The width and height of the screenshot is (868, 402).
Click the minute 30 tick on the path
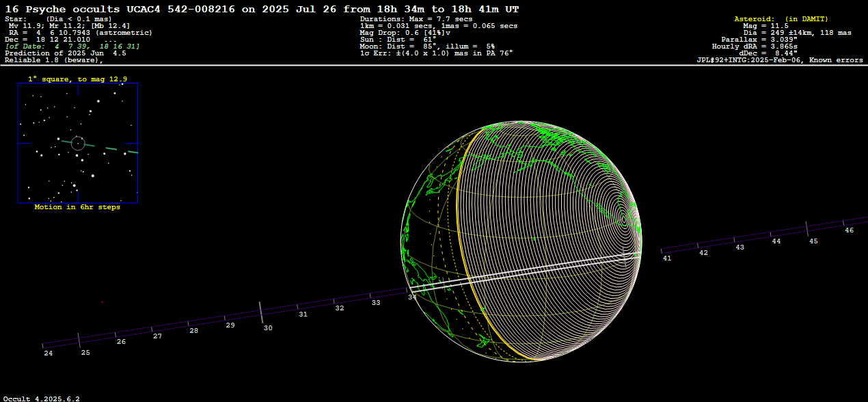(x=261, y=312)
